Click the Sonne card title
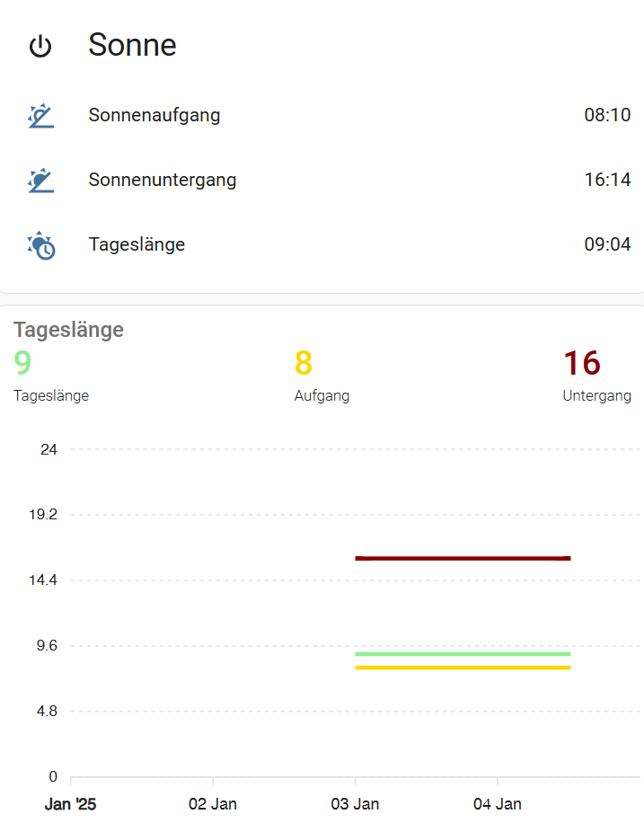Image resolution: width=644 pixels, height=823 pixels. [132, 45]
